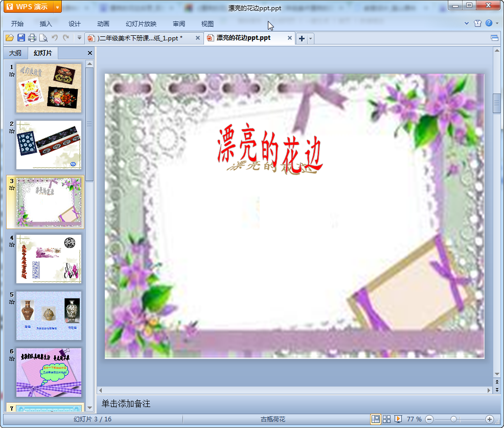Click main editor scroll down arrow
The height and width of the screenshot is (428, 504).
[497, 374]
